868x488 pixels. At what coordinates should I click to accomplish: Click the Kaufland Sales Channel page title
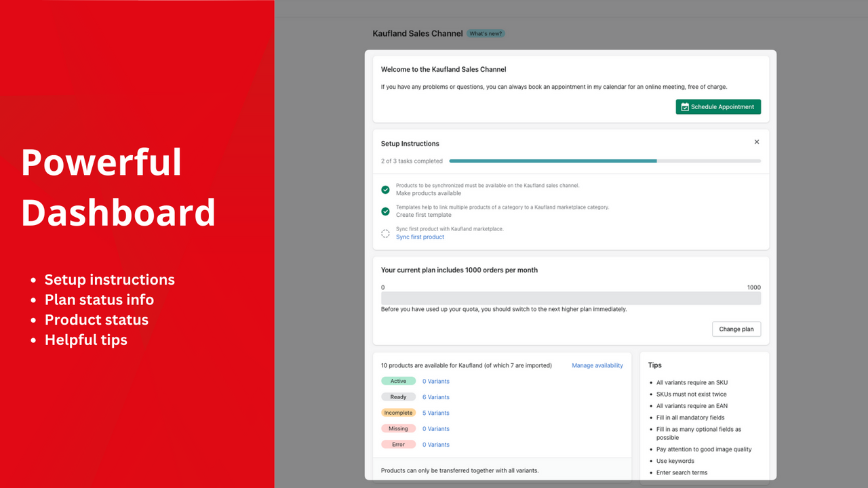coord(418,33)
